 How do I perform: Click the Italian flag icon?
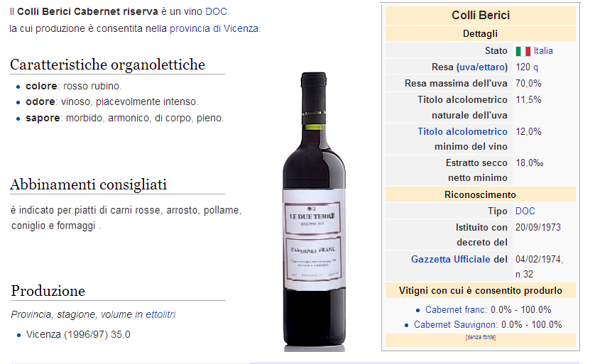coord(523,51)
